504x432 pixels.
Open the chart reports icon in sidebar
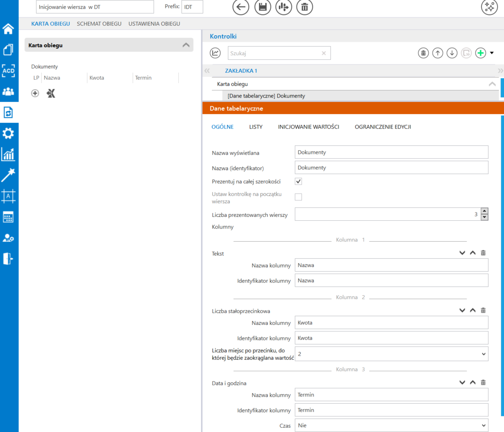8,154
